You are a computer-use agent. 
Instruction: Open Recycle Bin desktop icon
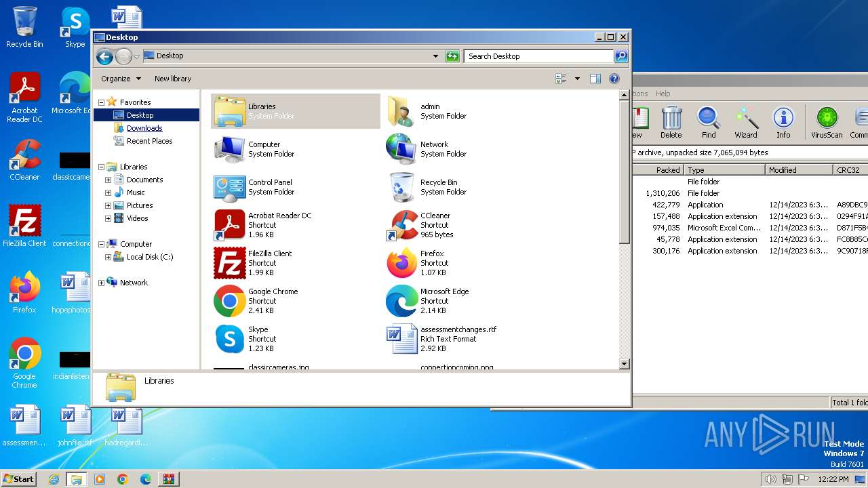pos(24,28)
